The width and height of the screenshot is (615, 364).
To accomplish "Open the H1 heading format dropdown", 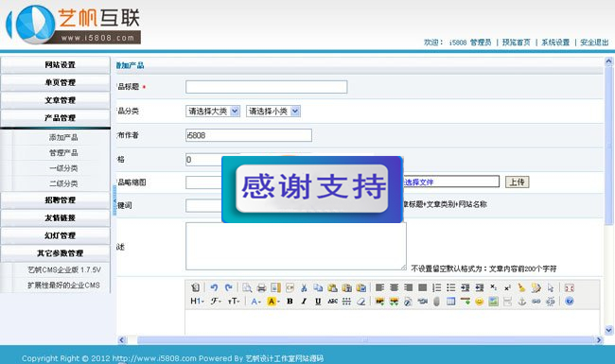I will [198, 302].
